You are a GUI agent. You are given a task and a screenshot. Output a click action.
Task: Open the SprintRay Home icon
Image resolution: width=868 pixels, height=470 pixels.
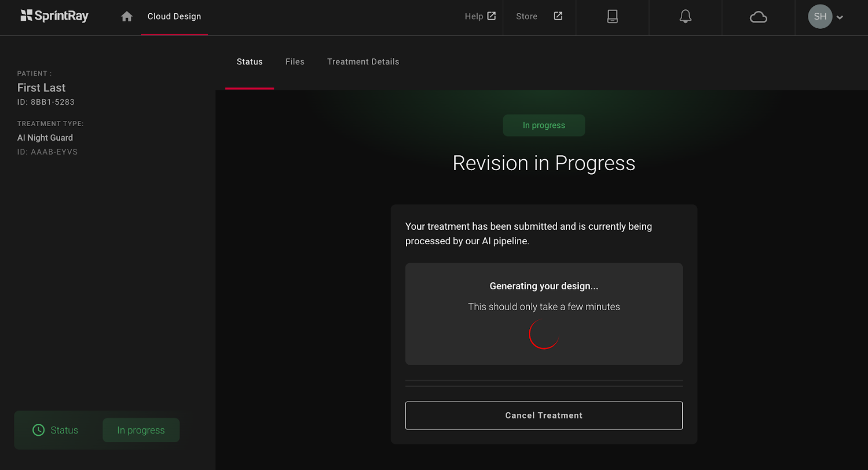pyautogui.click(x=127, y=17)
